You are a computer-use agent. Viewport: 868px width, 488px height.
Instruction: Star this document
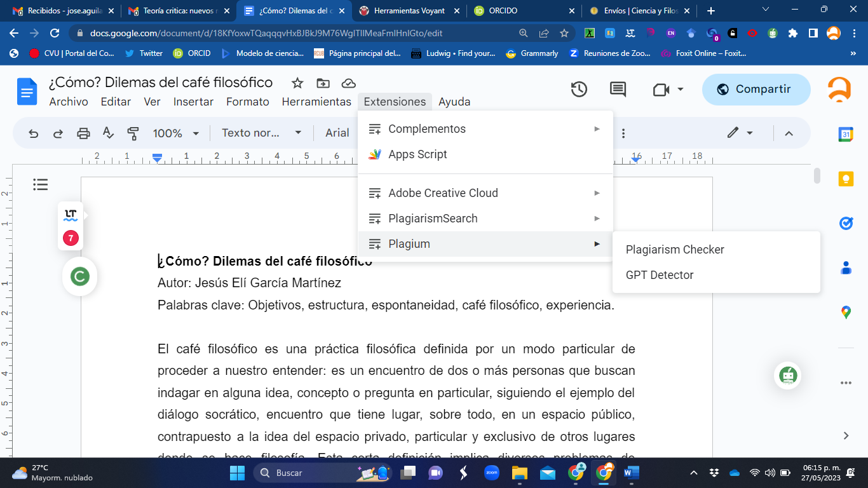tap(297, 83)
